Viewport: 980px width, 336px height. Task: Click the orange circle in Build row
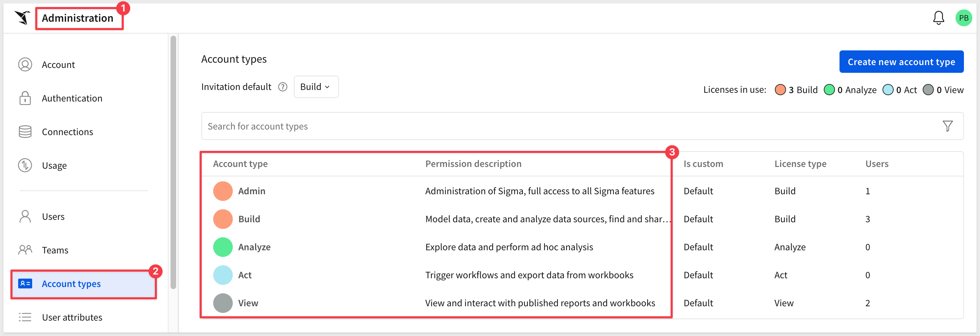(x=223, y=219)
